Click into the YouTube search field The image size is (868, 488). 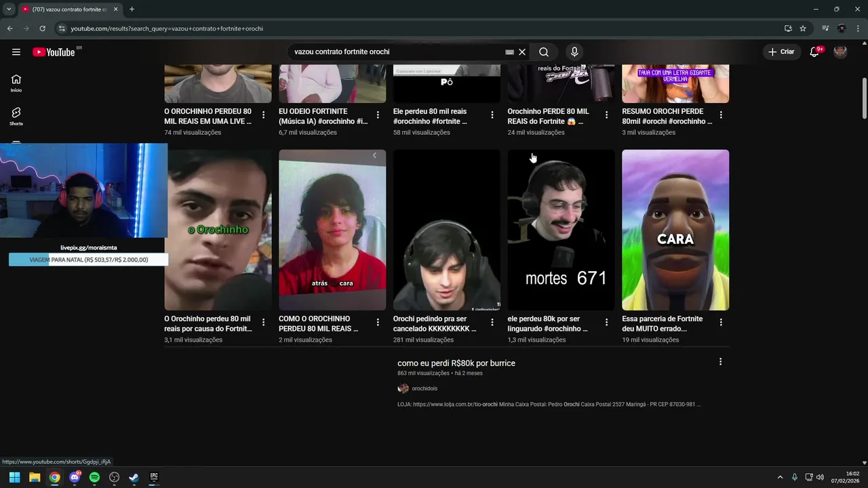tap(397, 52)
